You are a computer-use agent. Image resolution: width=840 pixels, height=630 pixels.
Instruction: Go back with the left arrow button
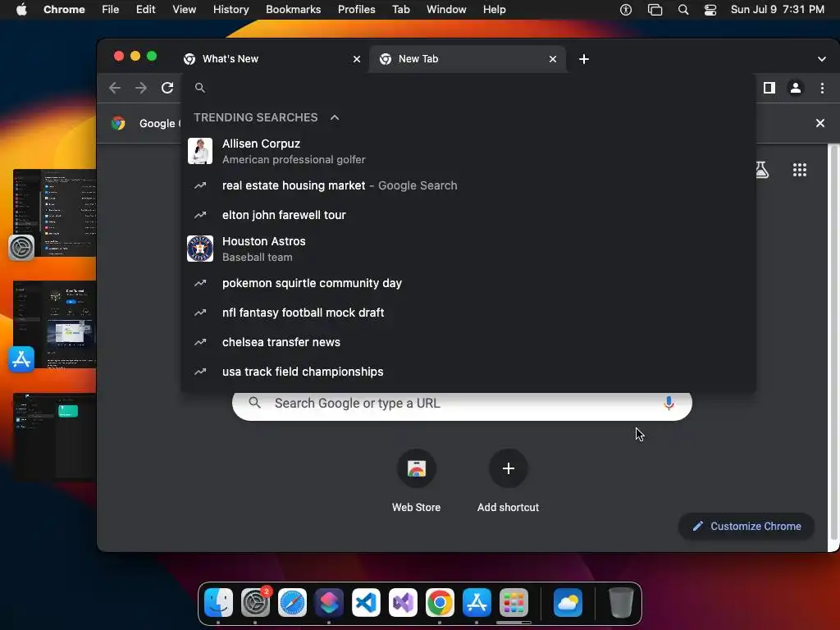click(x=115, y=88)
